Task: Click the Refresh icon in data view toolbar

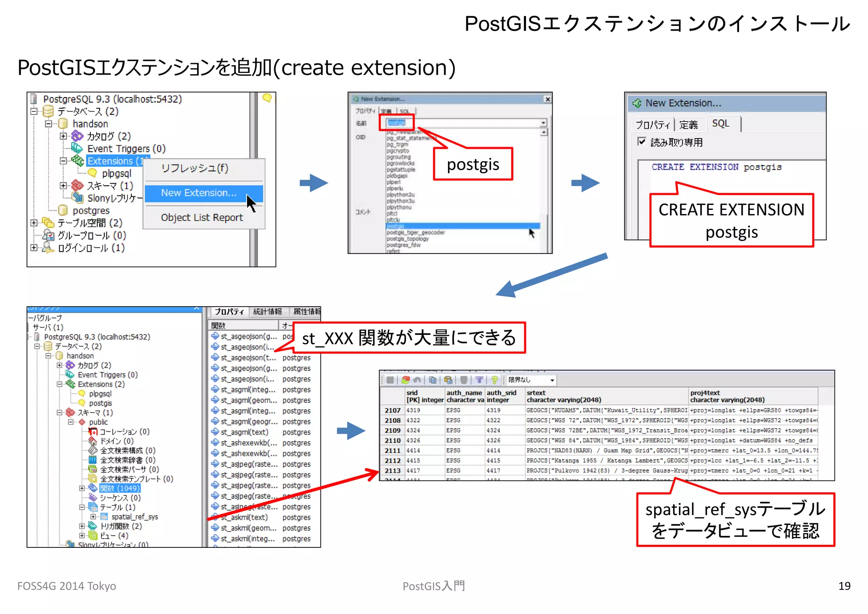Action: 406,380
